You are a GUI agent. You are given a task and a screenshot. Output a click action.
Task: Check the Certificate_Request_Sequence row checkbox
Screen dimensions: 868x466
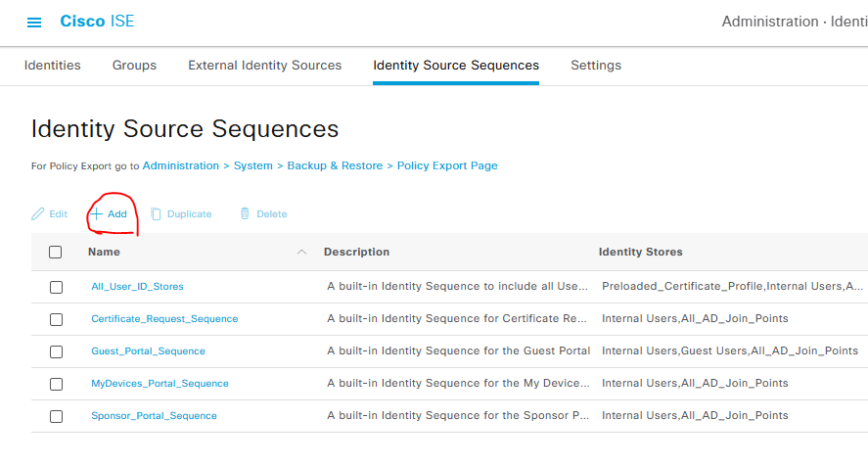click(x=56, y=319)
